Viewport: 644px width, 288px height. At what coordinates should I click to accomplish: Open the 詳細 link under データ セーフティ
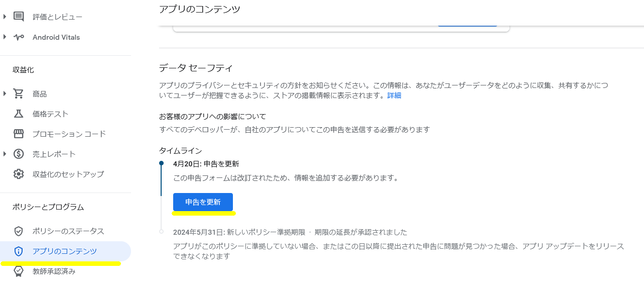[394, 95]
